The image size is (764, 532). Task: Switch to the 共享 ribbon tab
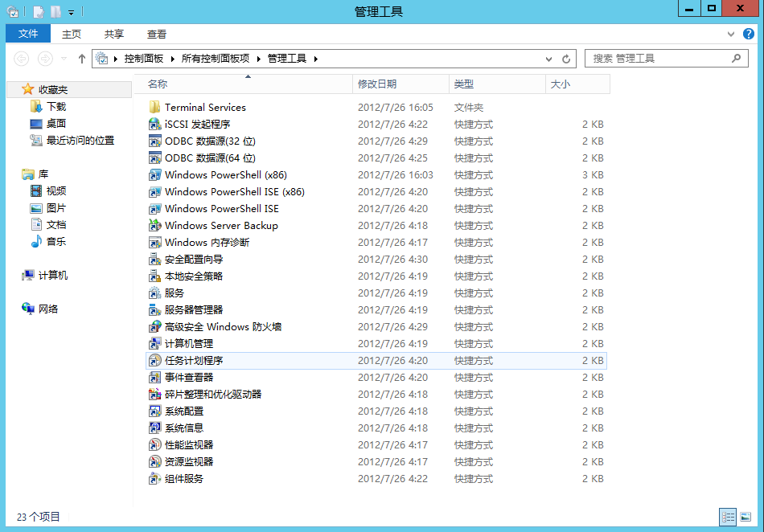coord(114,34)
